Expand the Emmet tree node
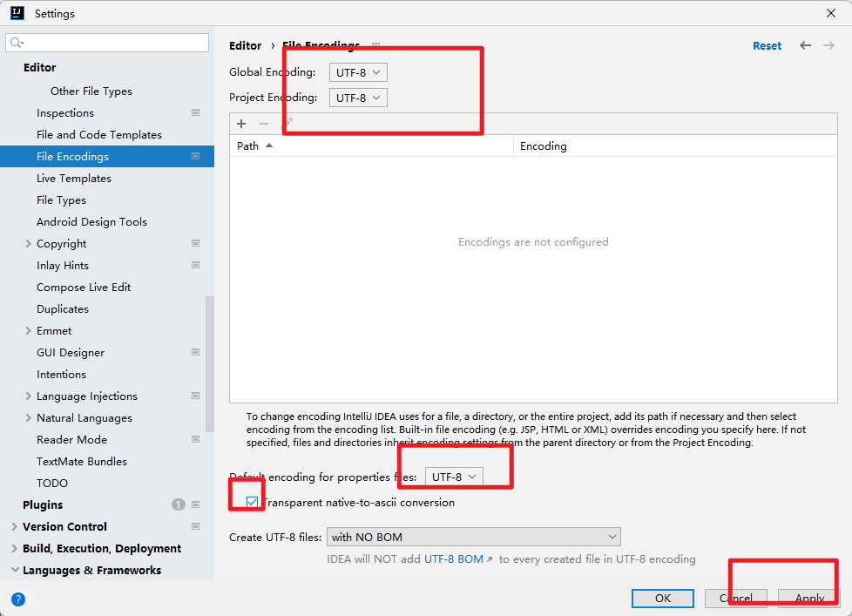 [28, 330]
